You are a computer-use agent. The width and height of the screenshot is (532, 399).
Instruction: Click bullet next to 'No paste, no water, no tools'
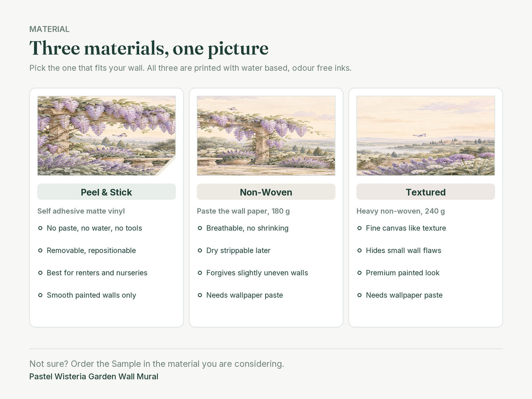tap(40, 228)
